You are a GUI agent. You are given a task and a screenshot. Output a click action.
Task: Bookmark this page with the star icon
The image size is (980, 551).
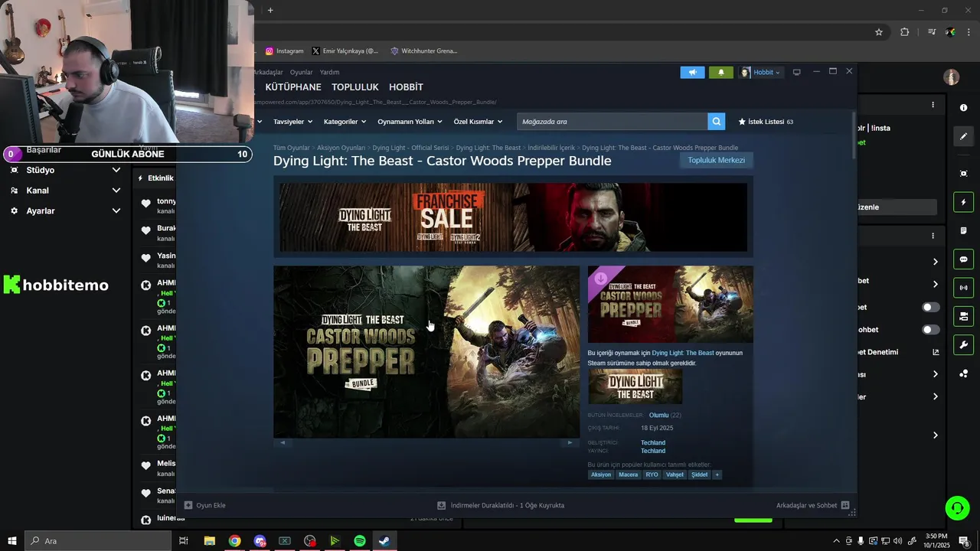point(879,32)
